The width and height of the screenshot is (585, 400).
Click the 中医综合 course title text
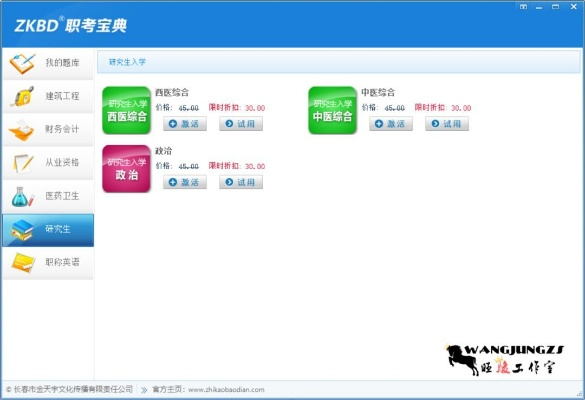pos(378,93)
